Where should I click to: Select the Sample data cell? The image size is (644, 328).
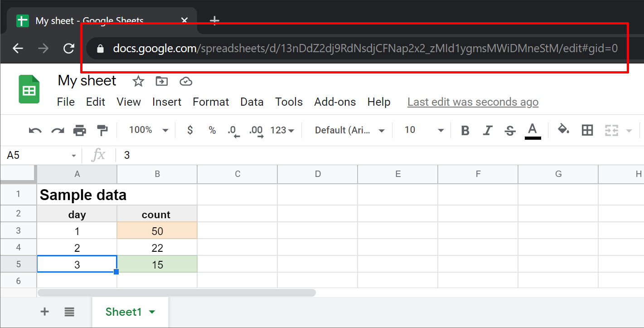pos(77,195)
